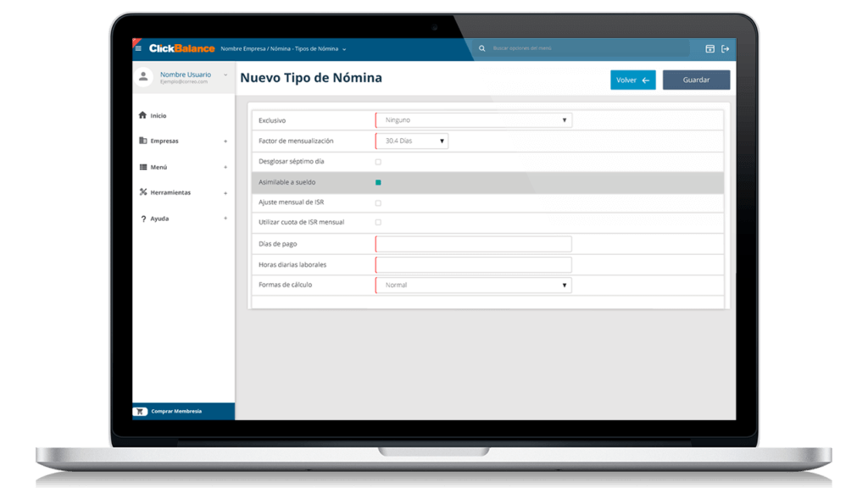This screenshot has width=868, height=488.
Task: Toggle the hamburger menu icon
Action: [x=139, y=48]
